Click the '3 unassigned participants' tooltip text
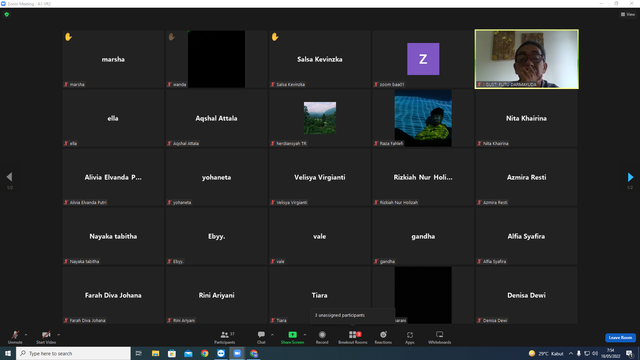This screenshot has height=360, width=640. [340, 315]
